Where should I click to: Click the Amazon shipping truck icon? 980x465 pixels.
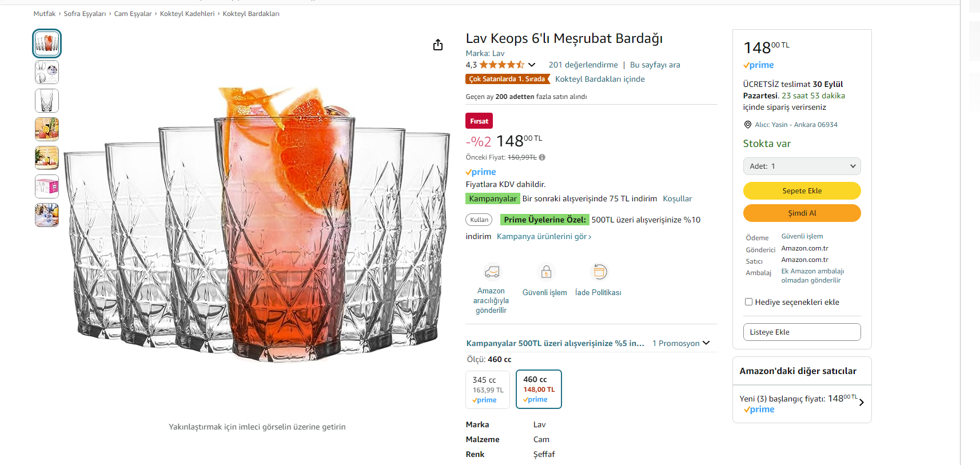pos(492,272)
